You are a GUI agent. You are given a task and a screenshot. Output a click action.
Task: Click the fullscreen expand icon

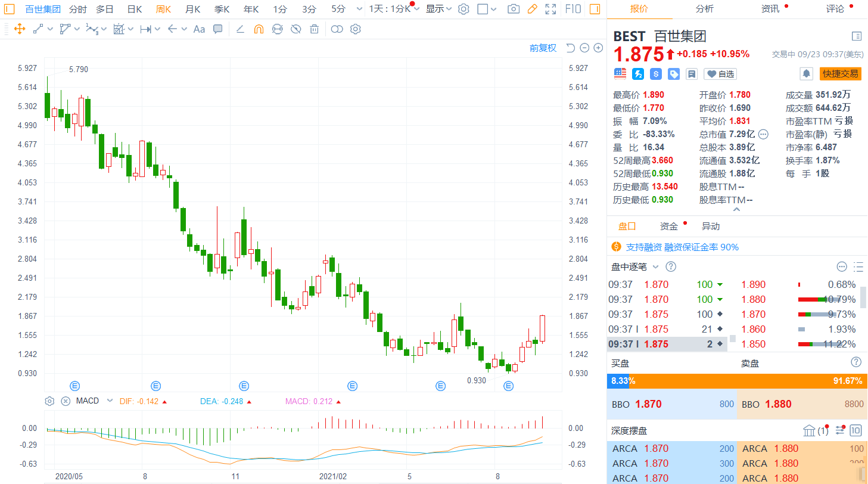pyautogui.click(x=551, y=9)
